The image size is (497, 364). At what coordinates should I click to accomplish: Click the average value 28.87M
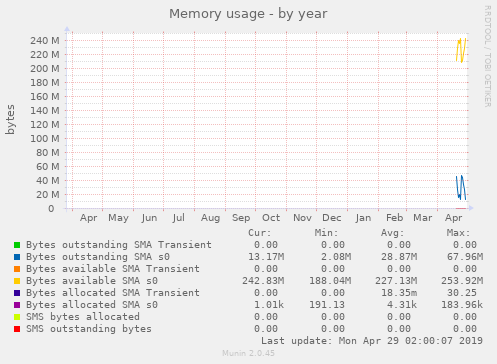click(399, 257)
